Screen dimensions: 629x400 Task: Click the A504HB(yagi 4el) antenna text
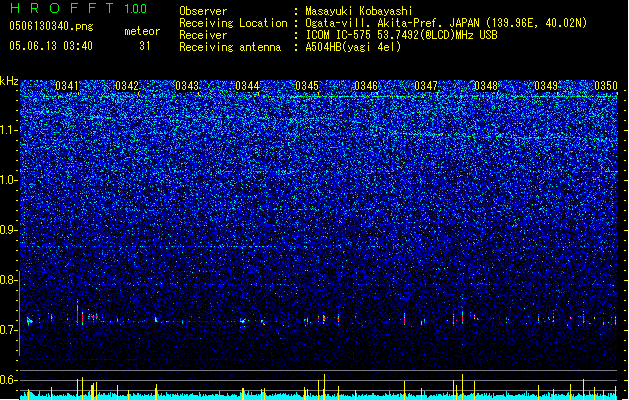click(353, 47)
